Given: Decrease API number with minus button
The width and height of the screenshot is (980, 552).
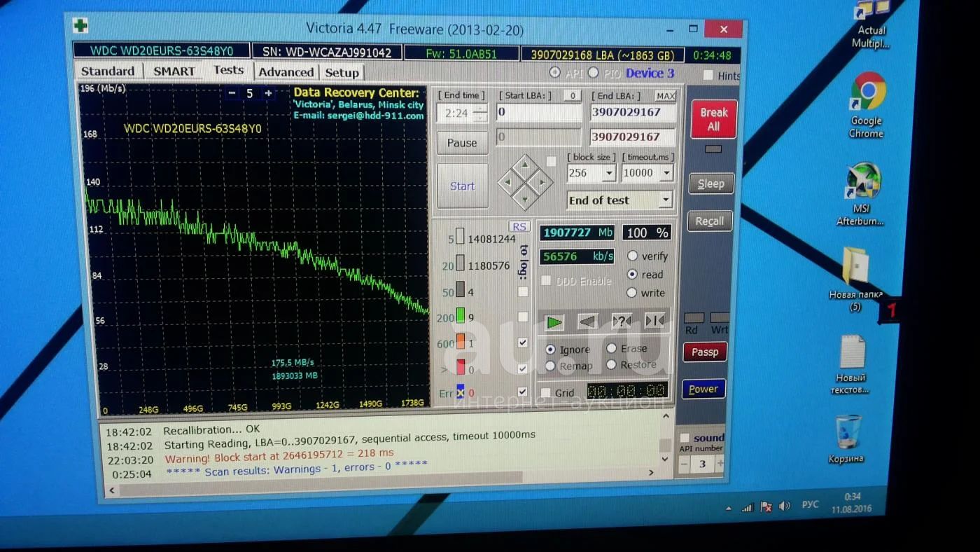Looking at the screenshot, I should (685, 464).
